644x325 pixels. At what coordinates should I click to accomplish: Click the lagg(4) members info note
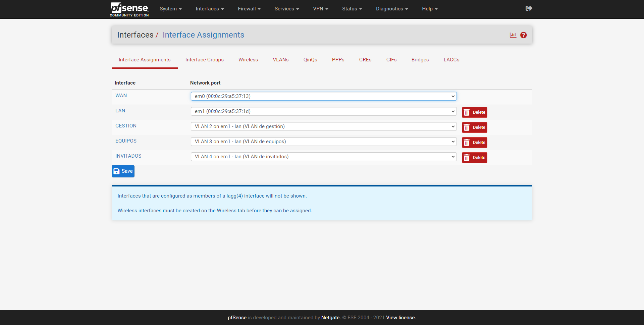tap(212, 196)
